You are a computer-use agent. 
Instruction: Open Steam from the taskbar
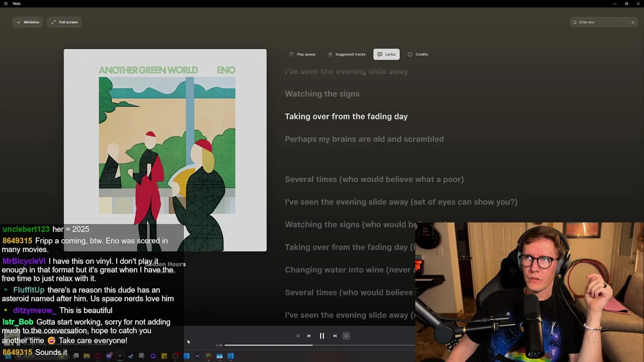click(131, 356)
